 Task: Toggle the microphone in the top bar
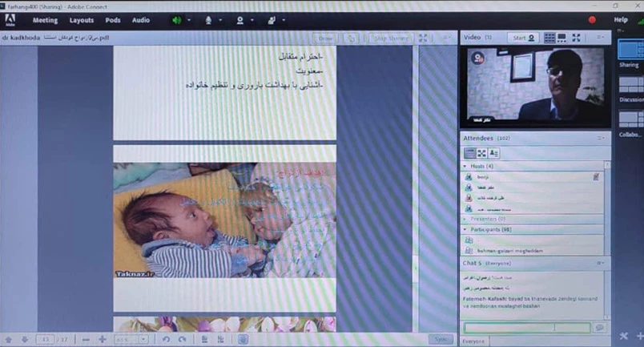point(208,20)
